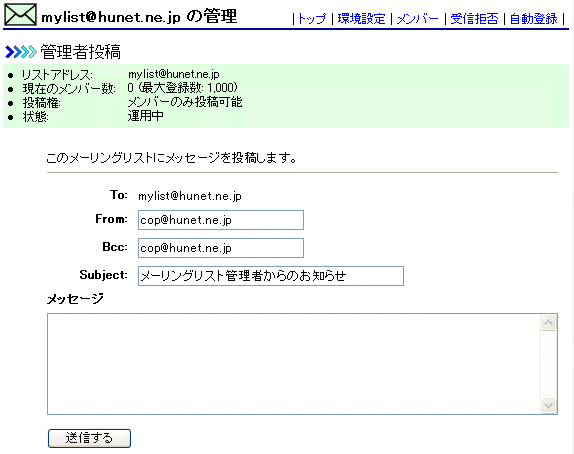Open the 自動登録 link

pyautogui.click(x=533, y=18)
